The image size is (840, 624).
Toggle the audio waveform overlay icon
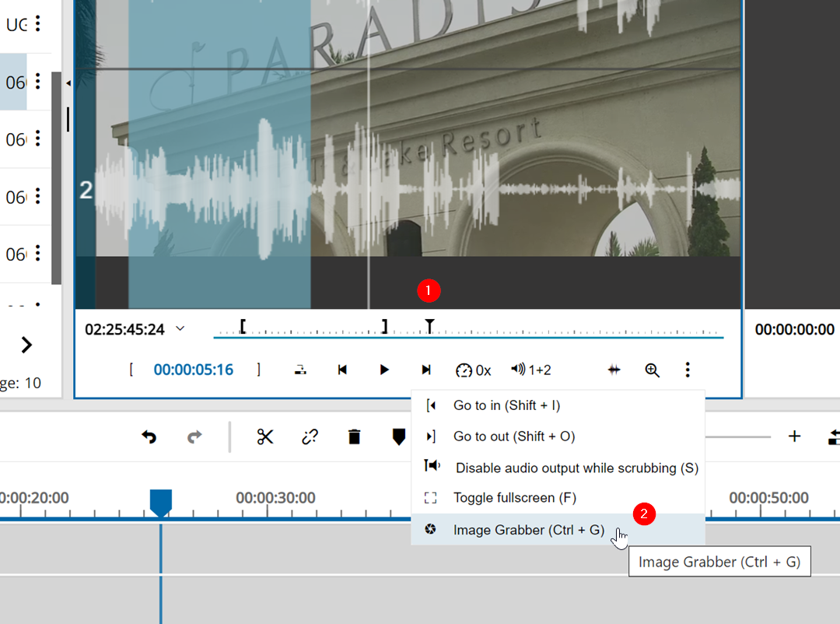(614, 370)
